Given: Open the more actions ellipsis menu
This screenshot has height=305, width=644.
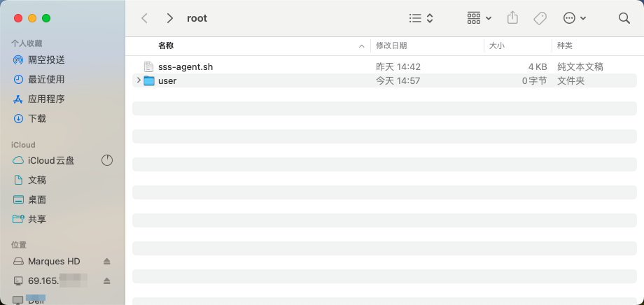Looking at the screenshot, I should 574,18.
